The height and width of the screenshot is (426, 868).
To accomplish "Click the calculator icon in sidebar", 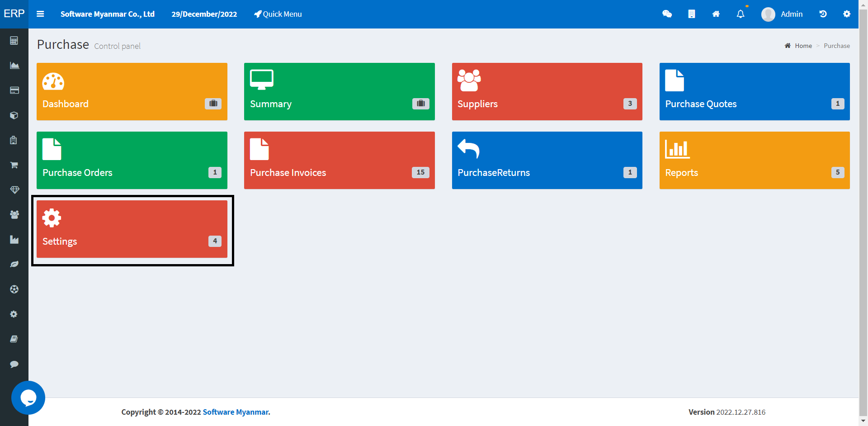I will pyautogui.click(x=14, y=41).
